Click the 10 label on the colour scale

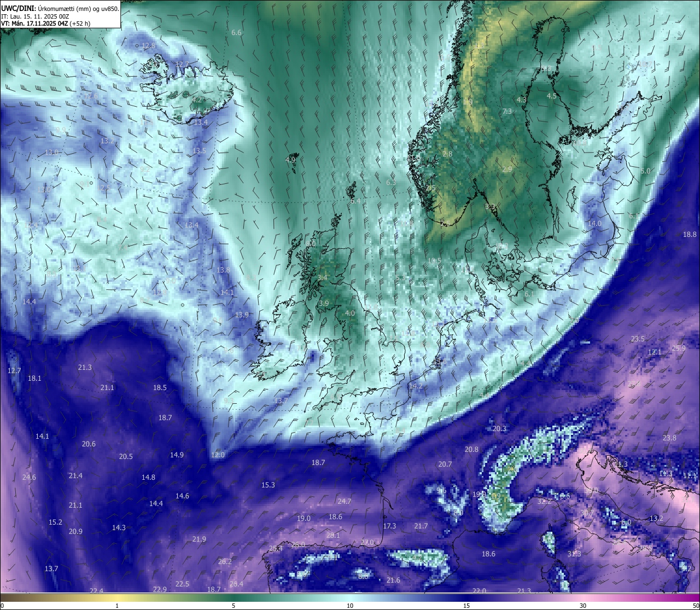[x=350, y=606]
